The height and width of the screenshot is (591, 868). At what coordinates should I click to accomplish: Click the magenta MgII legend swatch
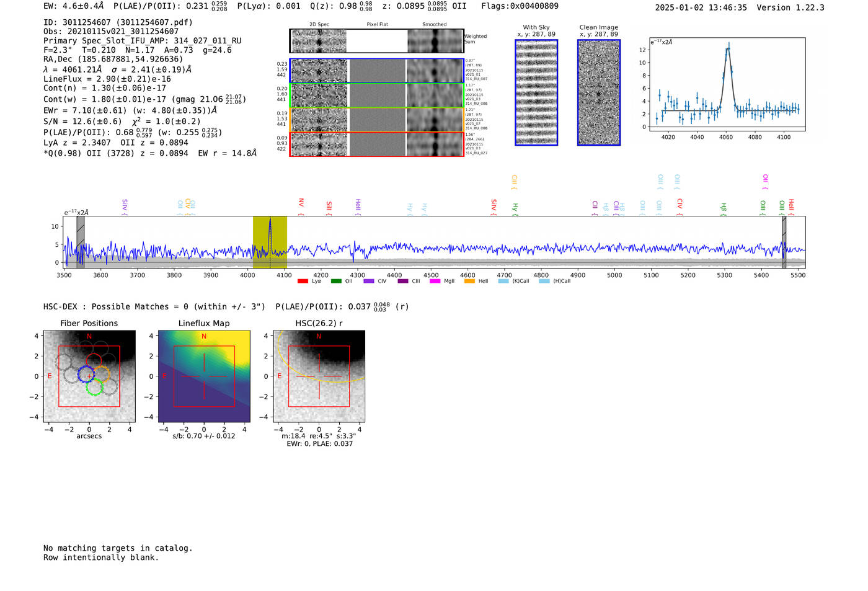pos(434,281)
